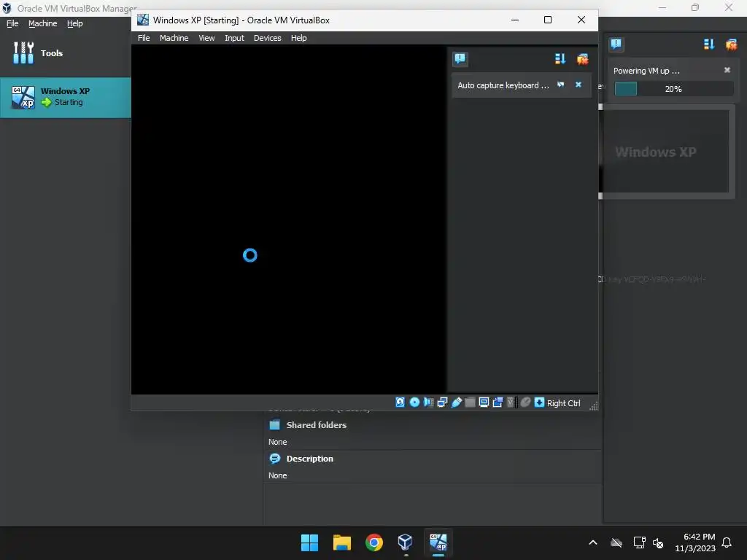Click the shared folders status icon
The height and width of the screenshot is (560, 747).
point(471,402)
